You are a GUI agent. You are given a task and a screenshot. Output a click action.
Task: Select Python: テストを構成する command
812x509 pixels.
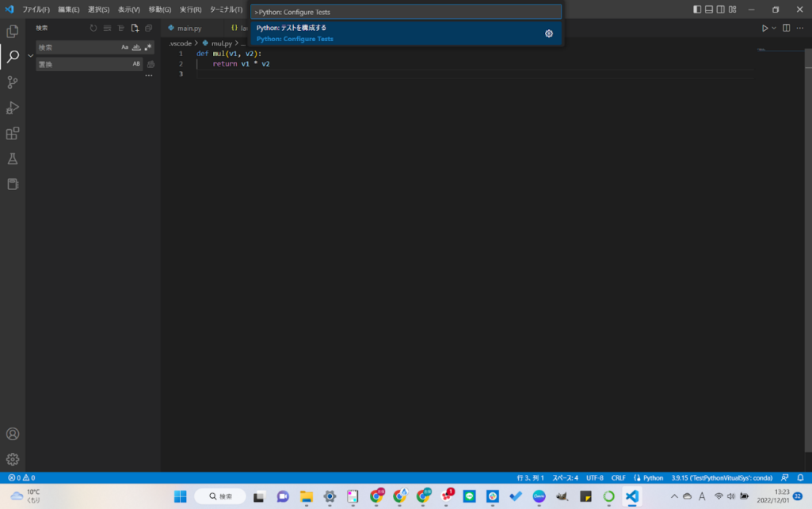coord(406,33)
